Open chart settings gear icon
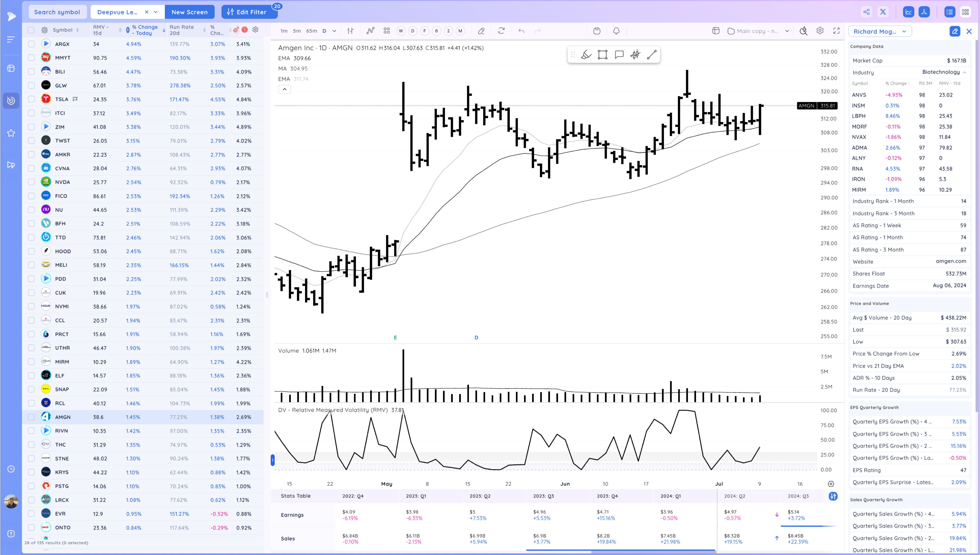 tap(820, 31)
